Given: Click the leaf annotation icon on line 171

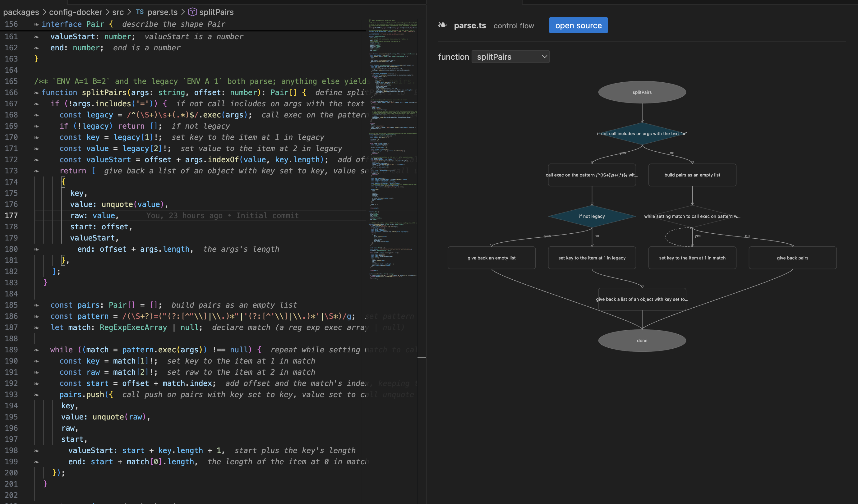Looking at the screenshot, I should (36, 149).
